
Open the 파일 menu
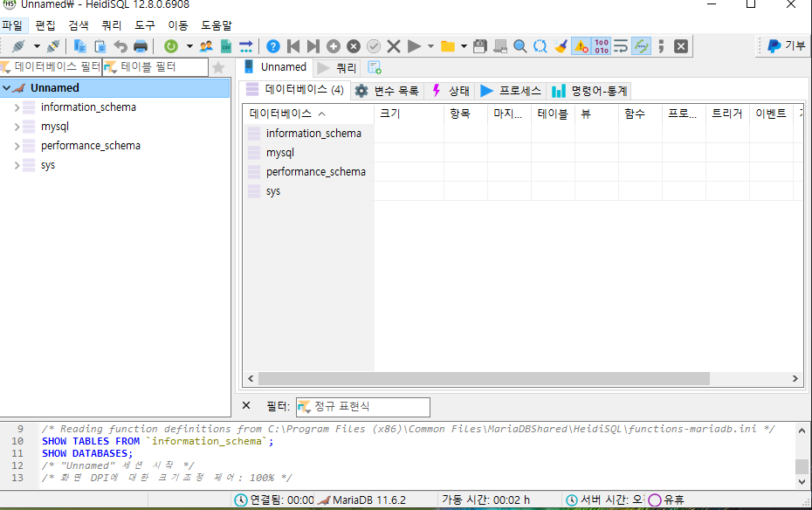coord(12,25)
